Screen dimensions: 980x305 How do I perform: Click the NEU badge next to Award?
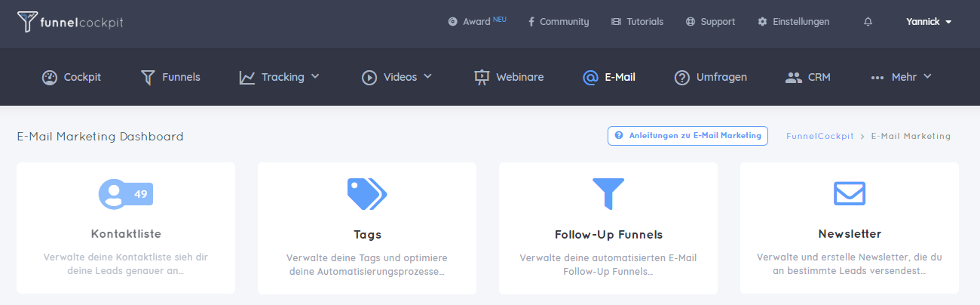[500, 19]
